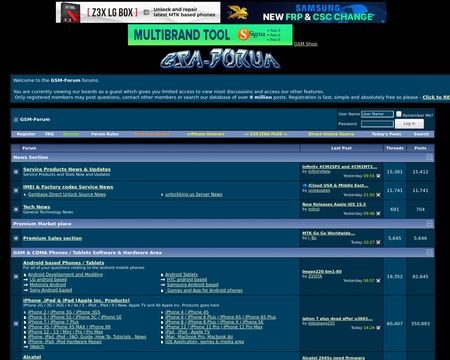Focus the Password field
Screen dimensions: 450x360
(377, 124)
